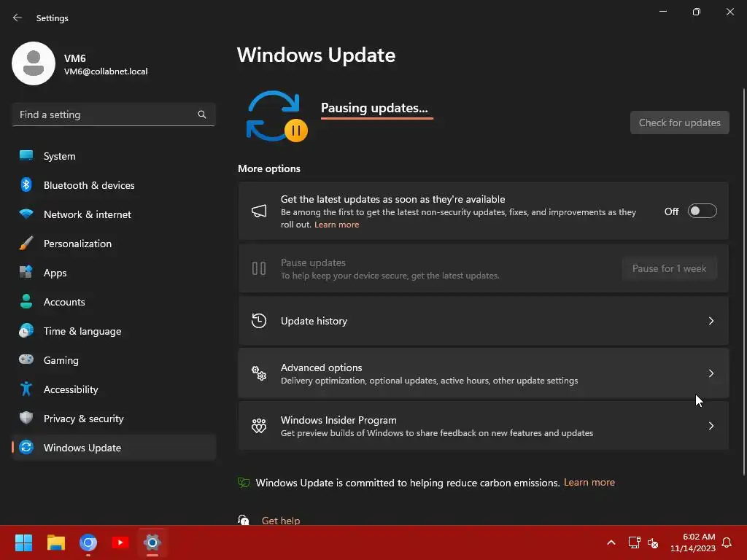
Task: Open File Explorer from taskbar
Action: click(x=55, y=542)
